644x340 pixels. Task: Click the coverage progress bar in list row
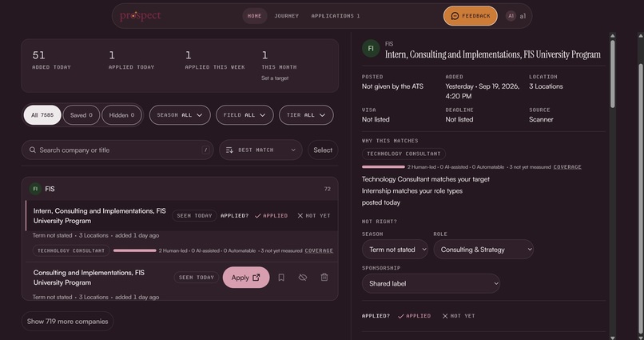click(135, 250)
